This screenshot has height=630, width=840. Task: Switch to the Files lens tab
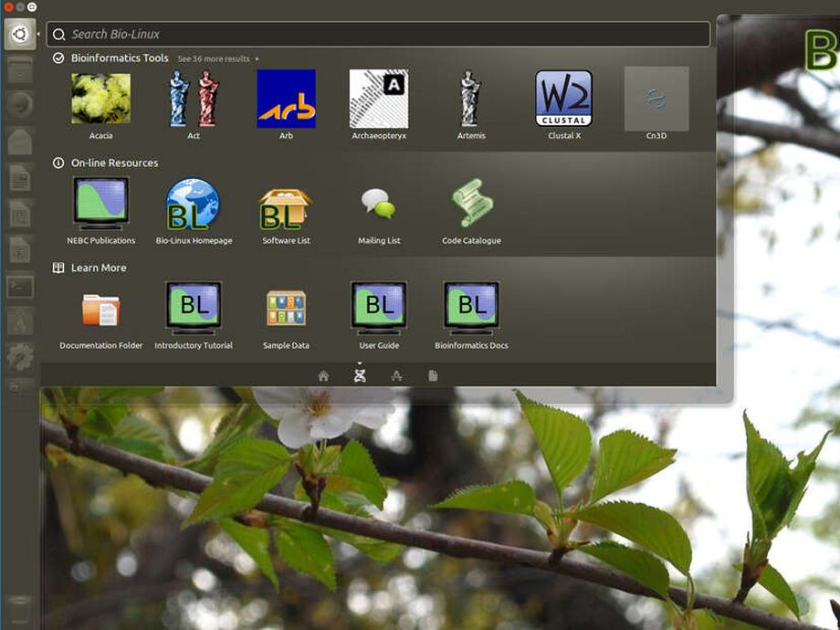433,376
